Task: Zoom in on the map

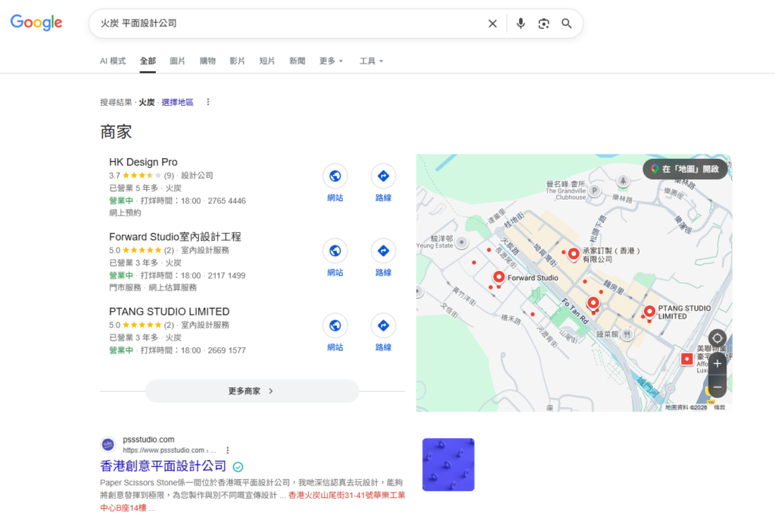Action: (717, 364)
